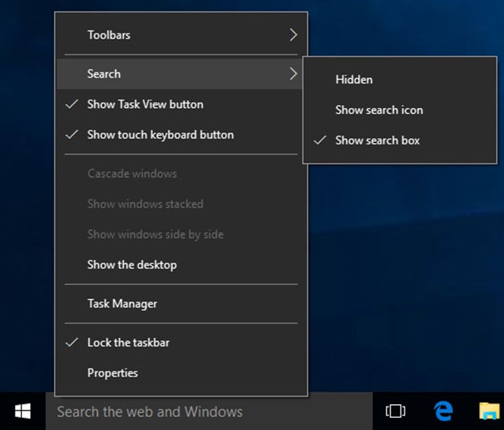The width and height of the screenshot is (504, 430).
Task: Choose Show search icon option
Action: [379, 109]
